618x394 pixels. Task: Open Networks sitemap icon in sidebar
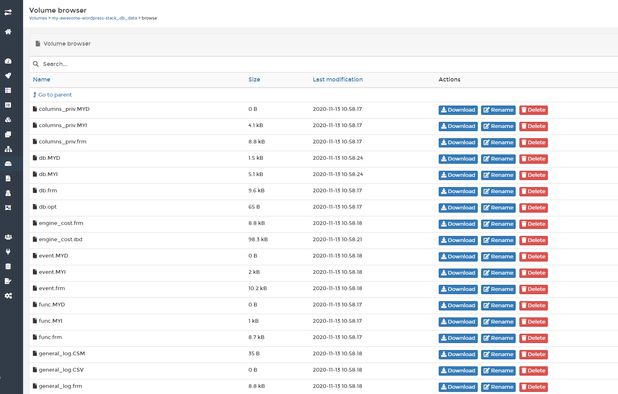point(8,149)
